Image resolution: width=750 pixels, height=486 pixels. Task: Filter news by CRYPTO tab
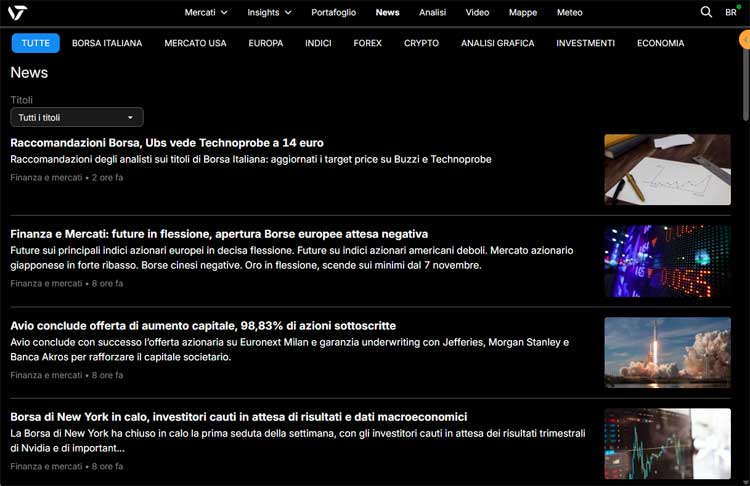[421, 43]
